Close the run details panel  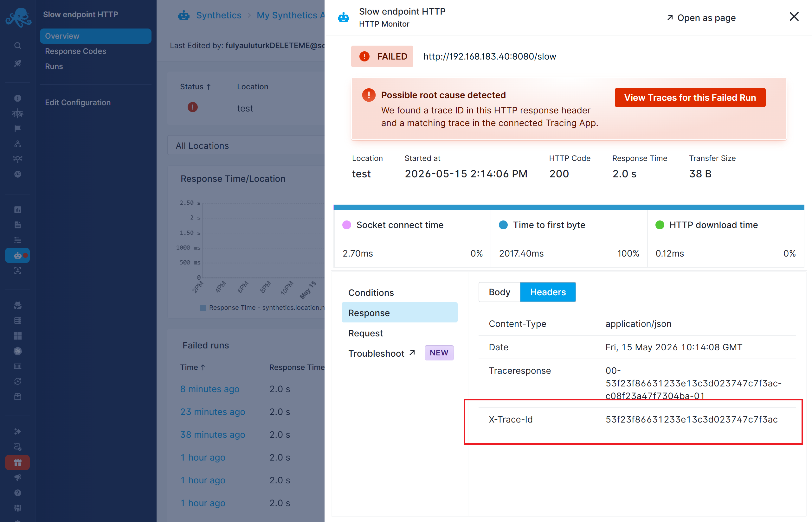[794, 16]
